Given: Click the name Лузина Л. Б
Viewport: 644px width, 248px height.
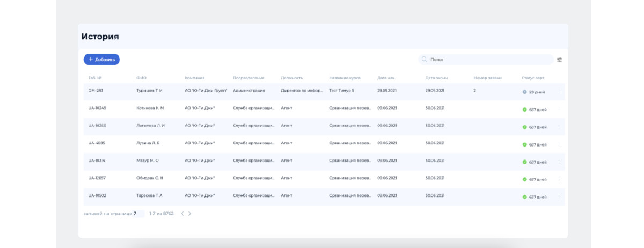Looking at the screenshot, I should (148, 143).
